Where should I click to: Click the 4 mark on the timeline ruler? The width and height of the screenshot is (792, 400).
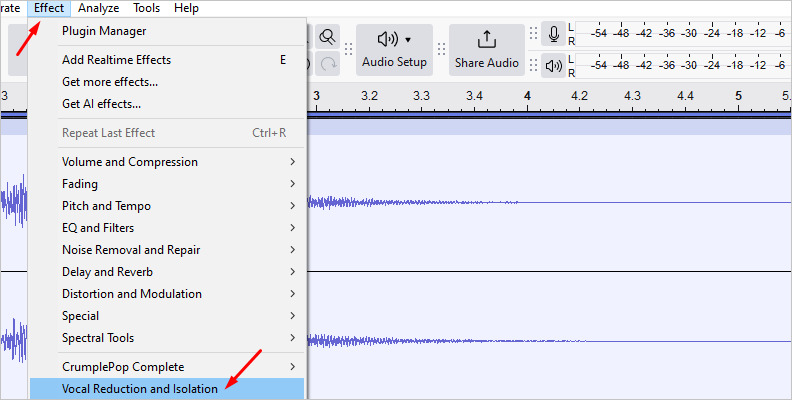coord(527,96)
